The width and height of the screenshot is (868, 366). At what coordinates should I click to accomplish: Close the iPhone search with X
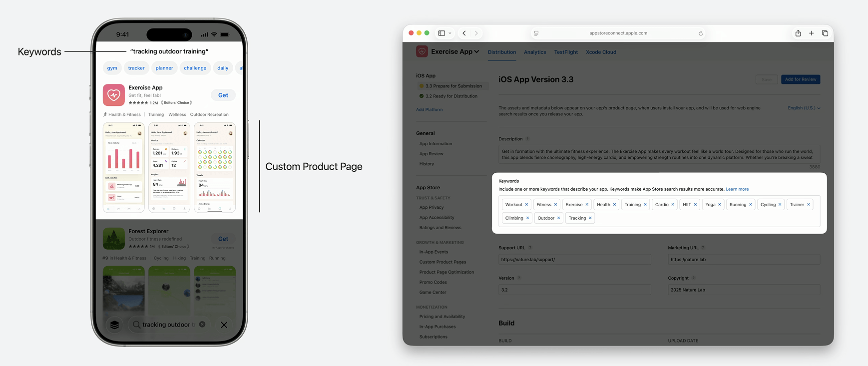[x=224, y=325]
